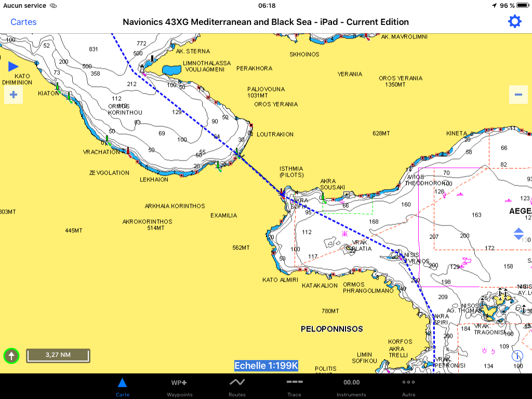
Task: Tap the Wi-Fi link icon in status bar
Action: click(x=54, y=6)
